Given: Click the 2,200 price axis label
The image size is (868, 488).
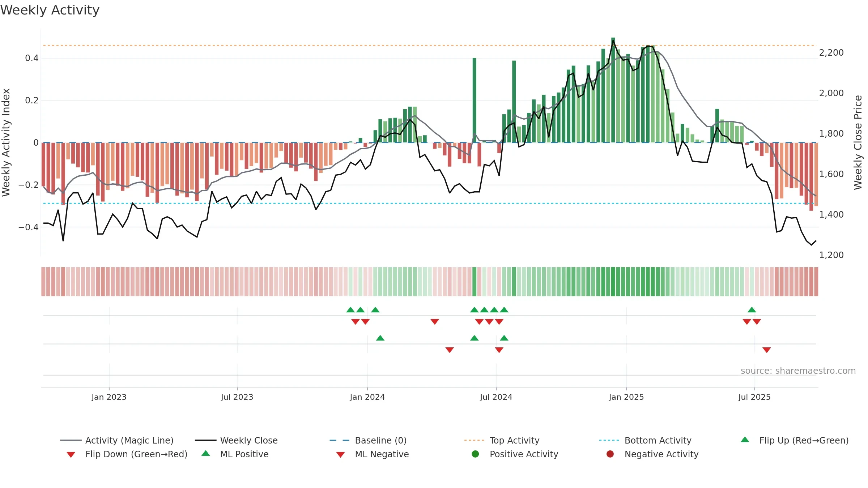Looking at the screenshot, I should click(x=831, y=53).
